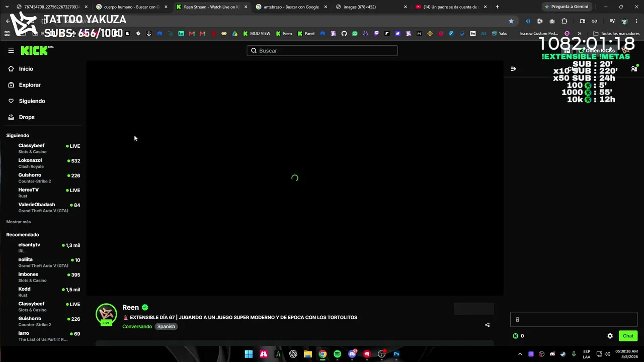The width and height of the screenshot is (644, 362).
Task: Open Iarro recommended channel
Action: tap(43, 336)
